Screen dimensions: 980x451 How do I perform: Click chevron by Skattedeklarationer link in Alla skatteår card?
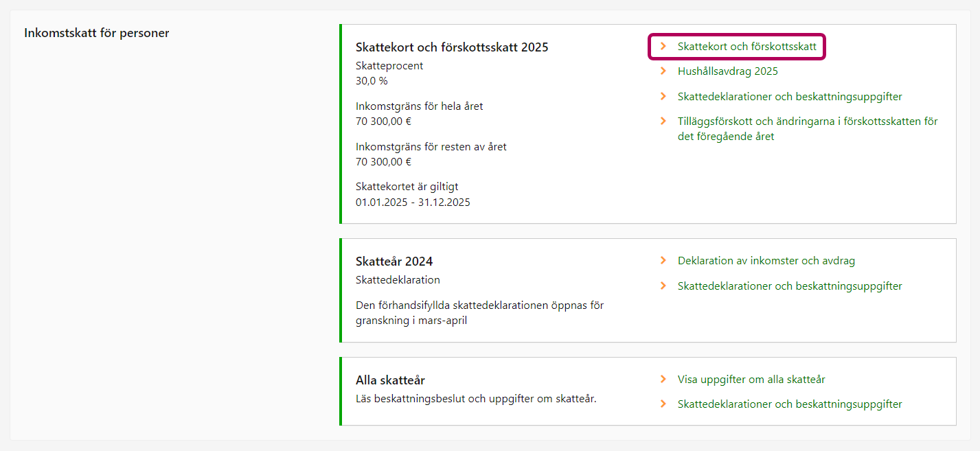(x=663, y=404)
